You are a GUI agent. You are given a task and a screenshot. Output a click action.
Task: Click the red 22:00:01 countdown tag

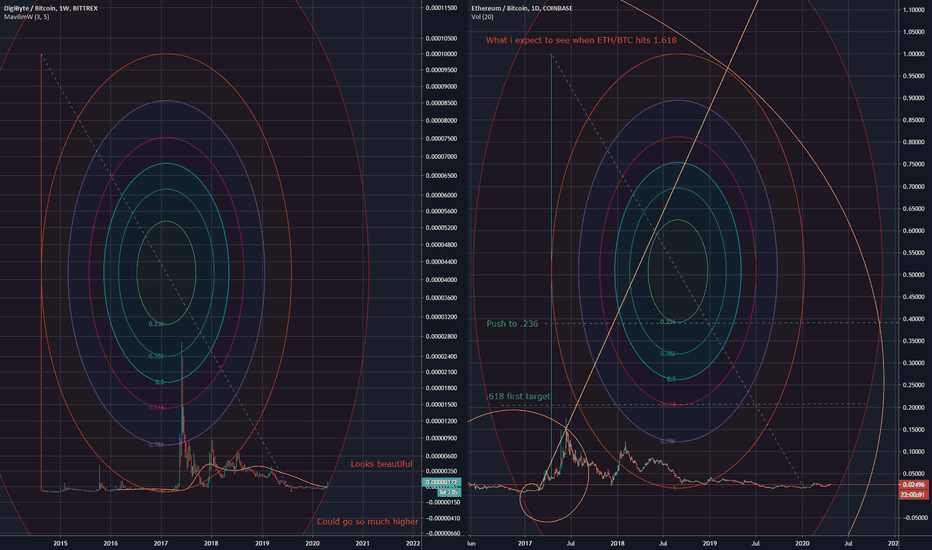pos(913,494)
